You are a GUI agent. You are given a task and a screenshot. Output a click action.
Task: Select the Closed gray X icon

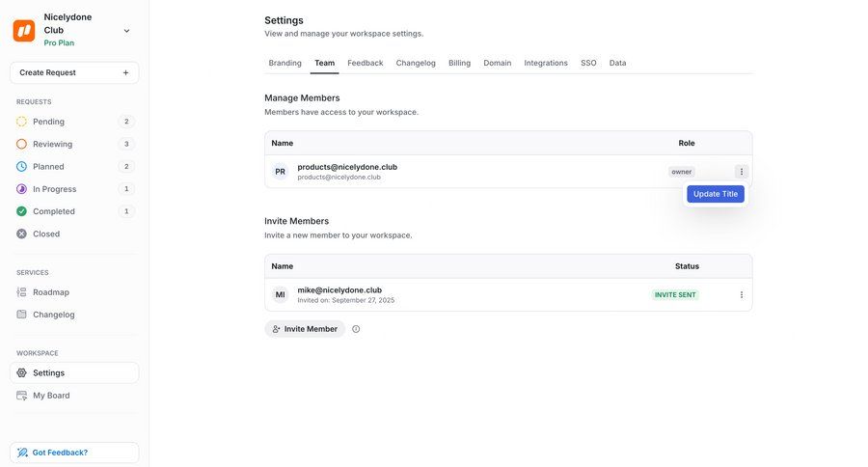[22, 233]
